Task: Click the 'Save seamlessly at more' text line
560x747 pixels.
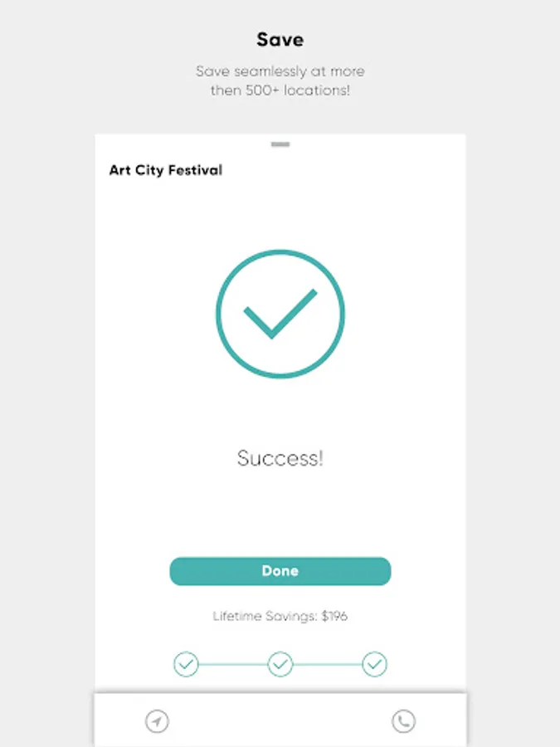Action: 280,71
